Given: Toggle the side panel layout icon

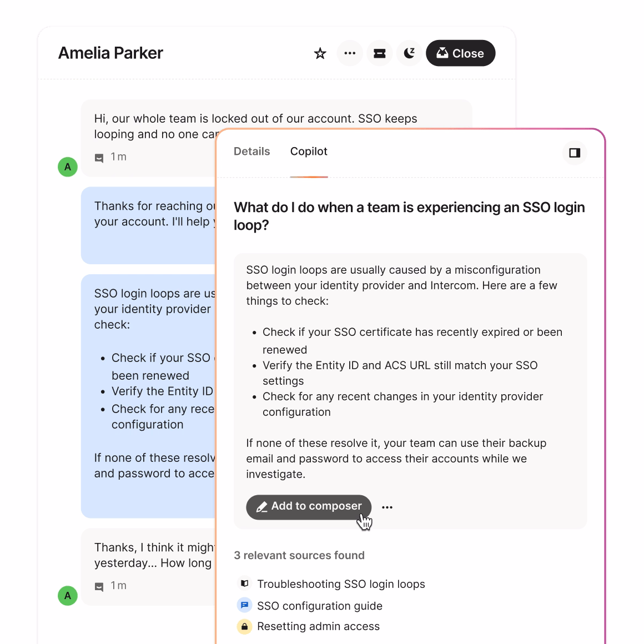Looking at the screenshot, I should click(575, 153).
